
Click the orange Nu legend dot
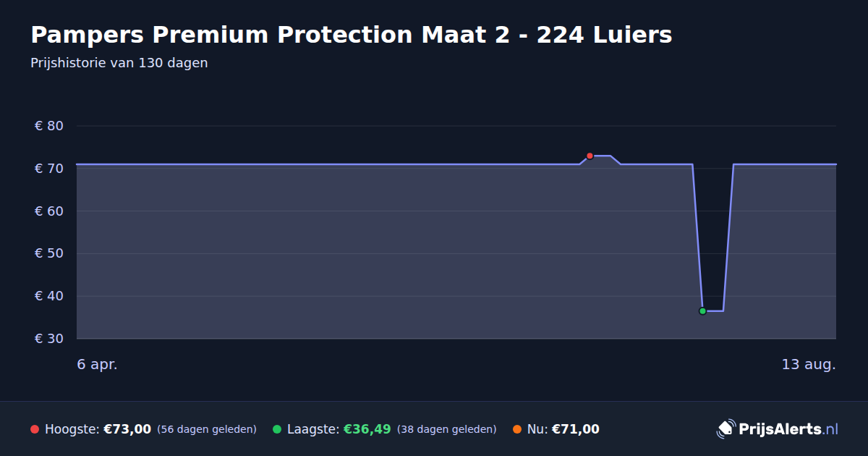pyautogui.click(x=517, y=429)
